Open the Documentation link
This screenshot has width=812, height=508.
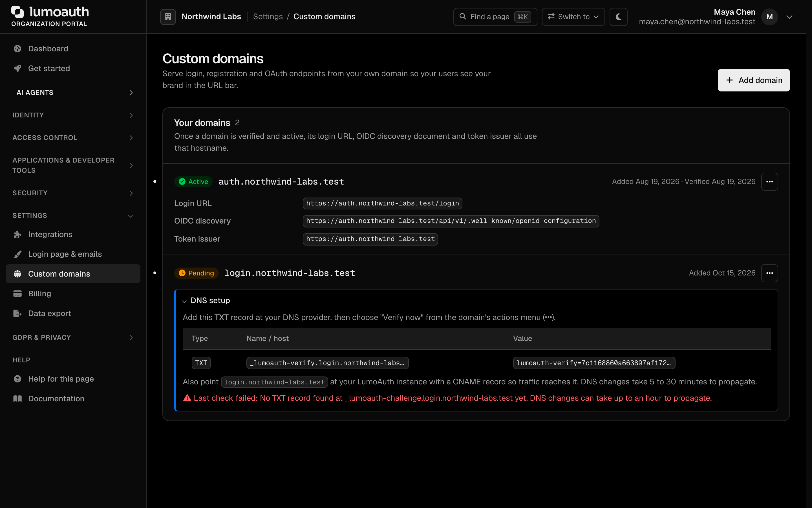pyautogui.click(x=73, y=399)
